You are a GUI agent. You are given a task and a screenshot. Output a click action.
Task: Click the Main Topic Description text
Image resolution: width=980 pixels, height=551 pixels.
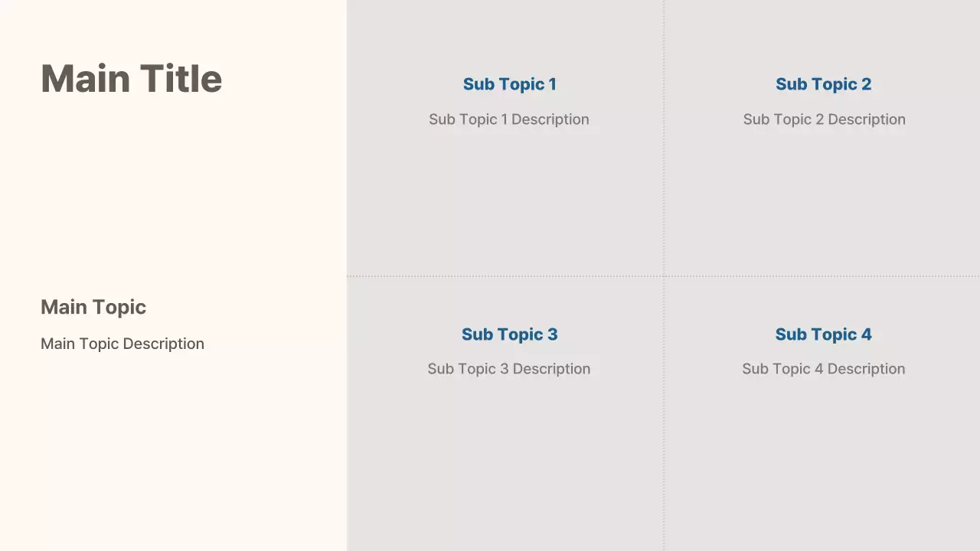(122, 344)
